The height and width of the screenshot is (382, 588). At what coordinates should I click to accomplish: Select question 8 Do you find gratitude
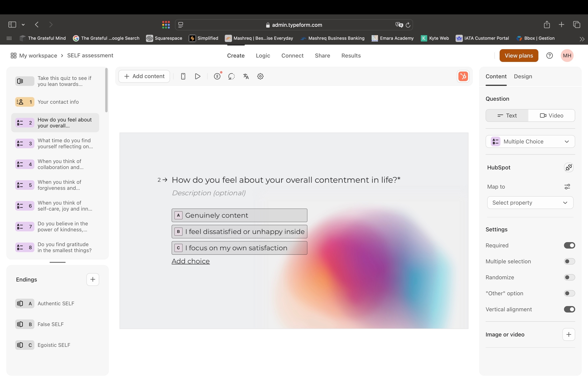click(55, 247)
